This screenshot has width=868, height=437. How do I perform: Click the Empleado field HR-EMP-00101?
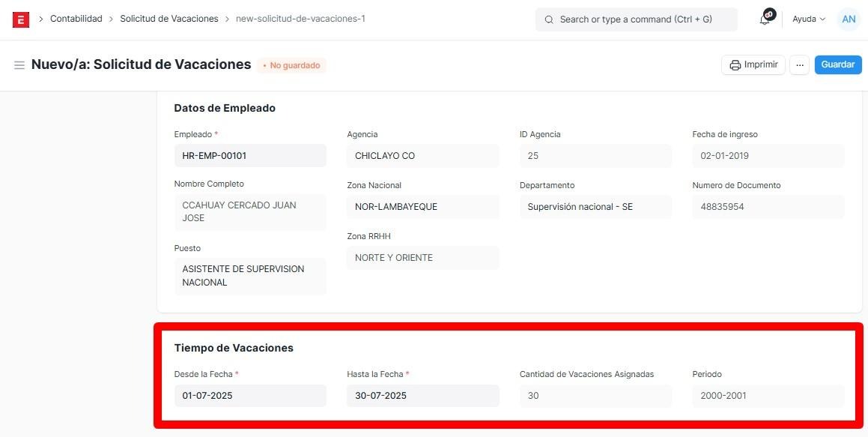pyautogui.click(x=250, y=156)
